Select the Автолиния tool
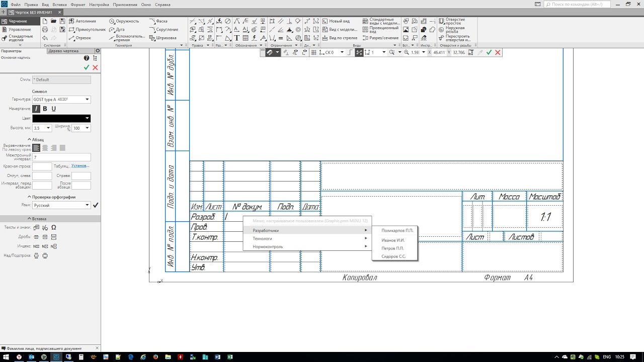This screenshot has width=644, height=362. point(83,21)
